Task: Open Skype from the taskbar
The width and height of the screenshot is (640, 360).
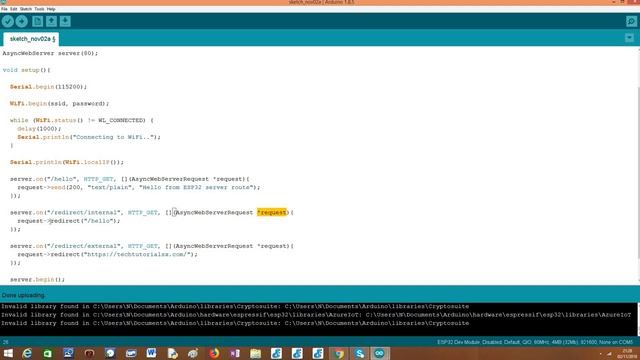Action: click(x=359, y=353)
